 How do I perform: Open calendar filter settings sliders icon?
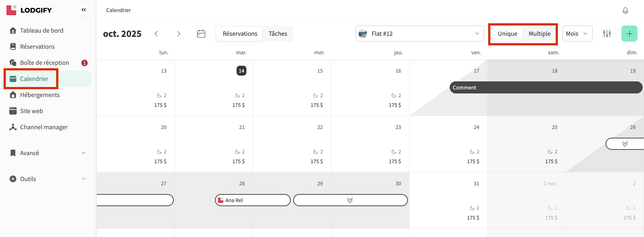(x=607, y=34)
